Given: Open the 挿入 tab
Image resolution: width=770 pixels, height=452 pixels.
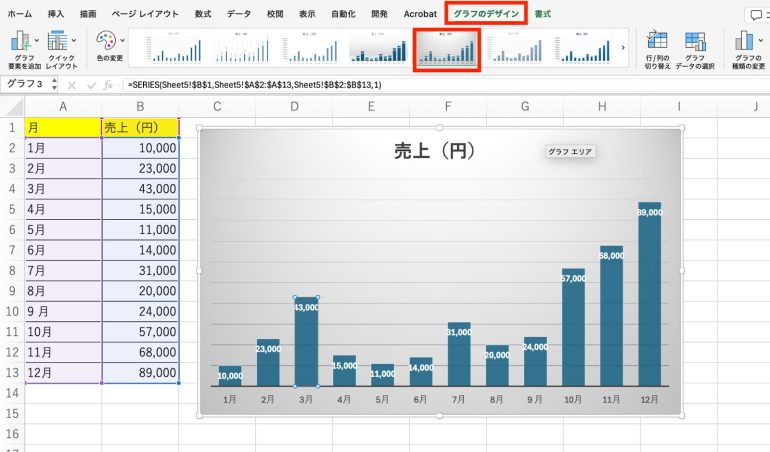Looking at the screenshot, I should 55,14.
